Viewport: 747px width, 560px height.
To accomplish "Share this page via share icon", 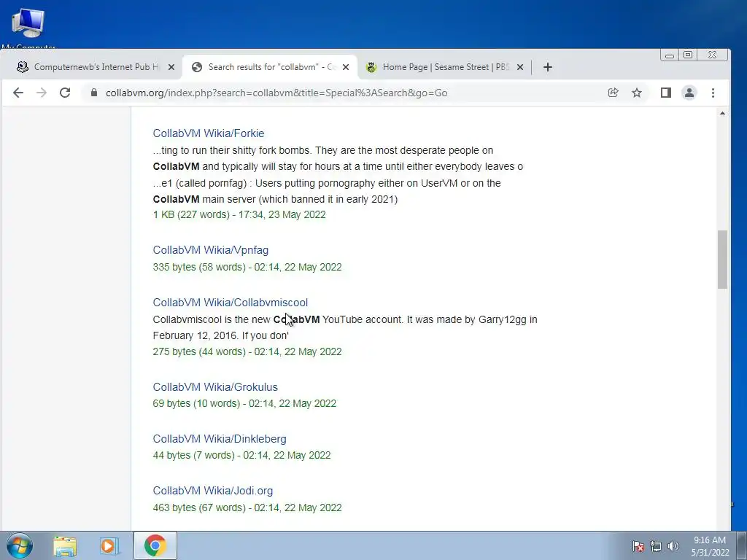I will pos(613,93).
